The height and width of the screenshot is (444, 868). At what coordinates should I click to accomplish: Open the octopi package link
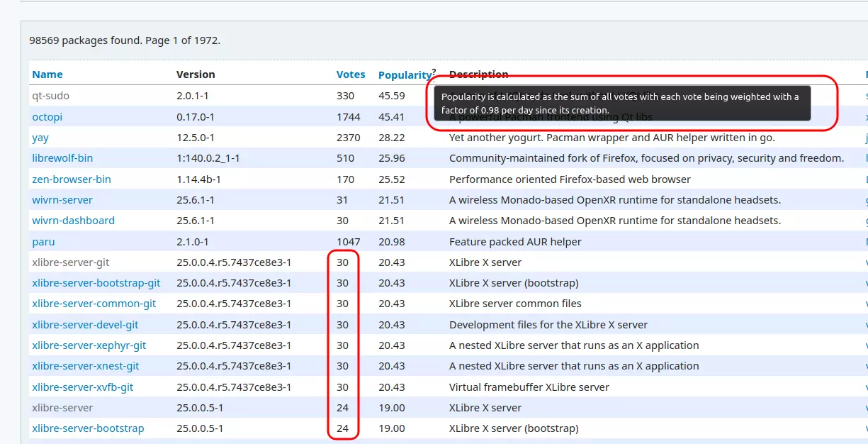point(47,117)
